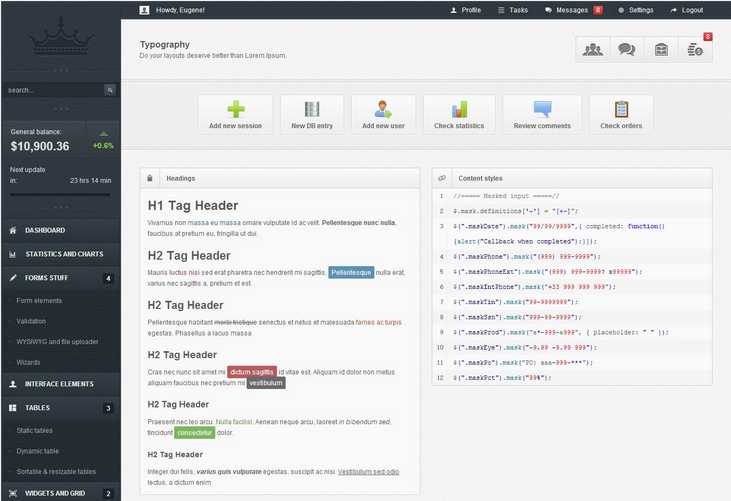Click the dark vestibulum label
The height and width of the screenshot is (501, 731).
coord(266,383)
